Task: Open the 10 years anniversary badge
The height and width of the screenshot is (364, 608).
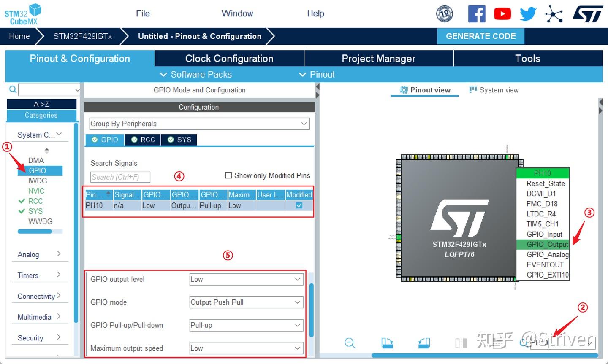Action: (444, 14)
